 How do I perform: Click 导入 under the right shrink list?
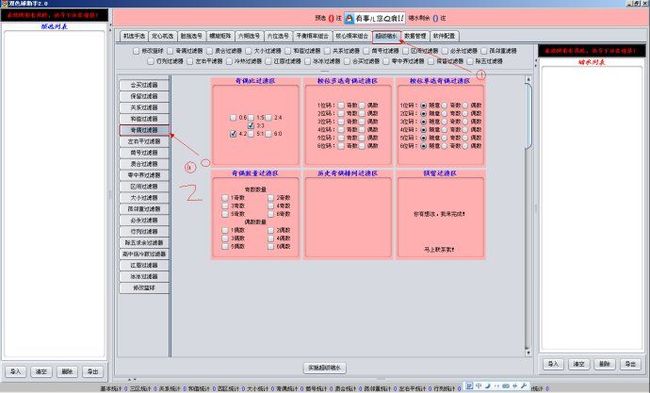point(553,364)
